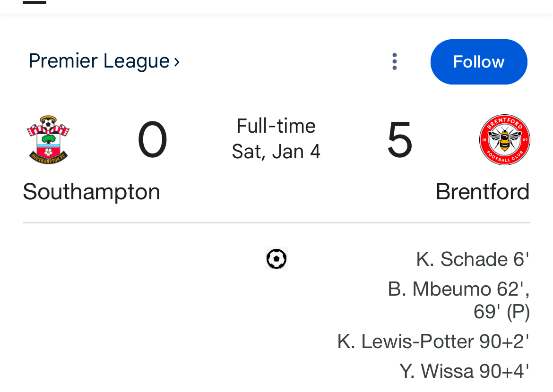Select goal scorer K. Schade 6'

(x=472, y=259)
